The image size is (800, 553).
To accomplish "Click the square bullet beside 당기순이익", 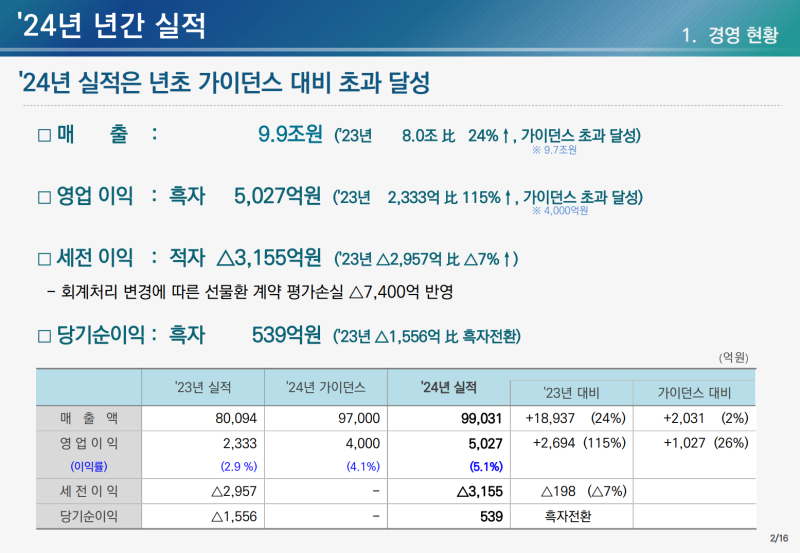I will (43, 335).
